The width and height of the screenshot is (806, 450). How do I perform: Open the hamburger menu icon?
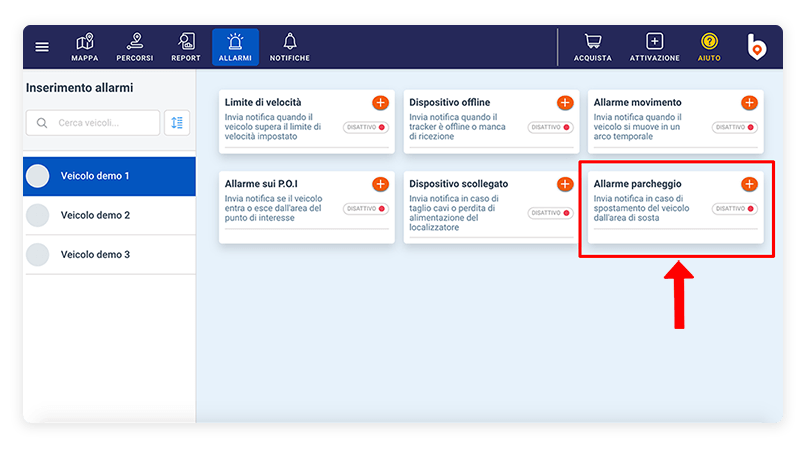point(42,47)
